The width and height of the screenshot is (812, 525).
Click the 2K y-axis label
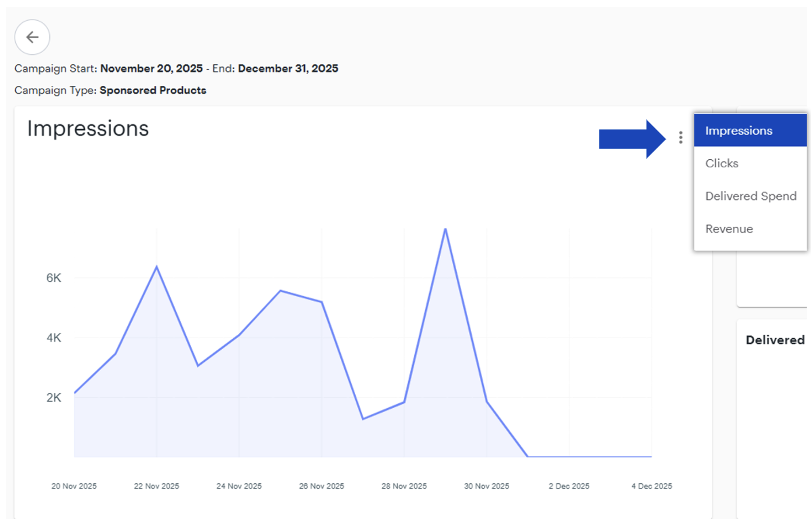[54, 397]
